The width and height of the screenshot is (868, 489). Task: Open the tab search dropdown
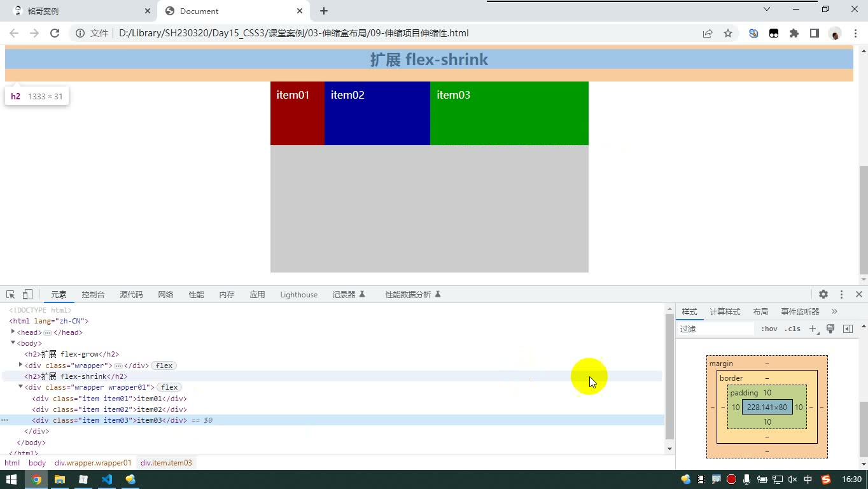(x=767, y=9)
